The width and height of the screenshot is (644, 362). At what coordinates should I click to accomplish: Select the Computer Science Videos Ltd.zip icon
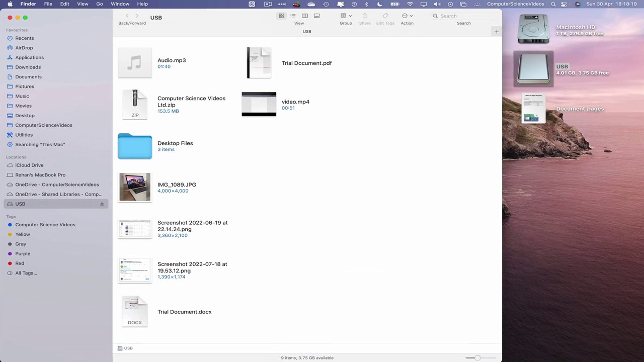coord(135,105)
